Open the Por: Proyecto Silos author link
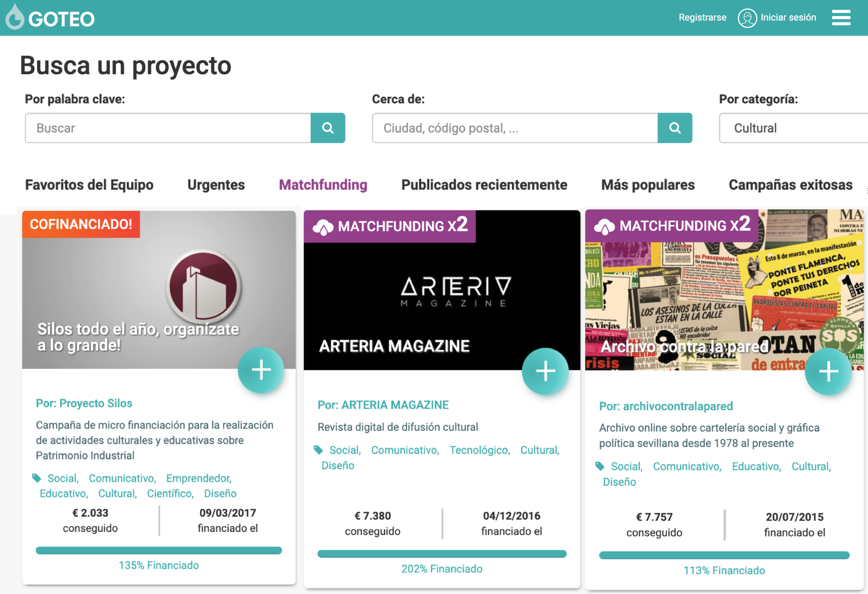Screen dimensions: 868x594 click(84, 403)
